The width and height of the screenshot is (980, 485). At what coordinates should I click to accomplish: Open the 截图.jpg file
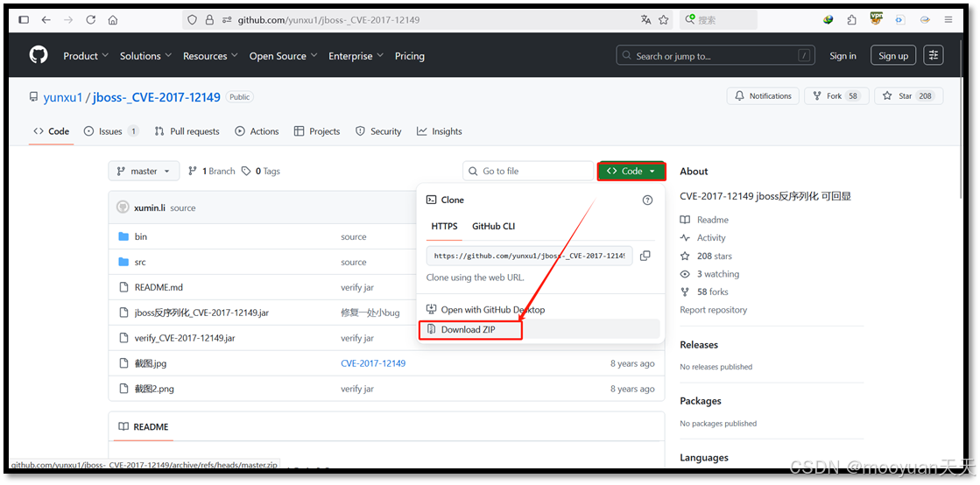[150, 363]
